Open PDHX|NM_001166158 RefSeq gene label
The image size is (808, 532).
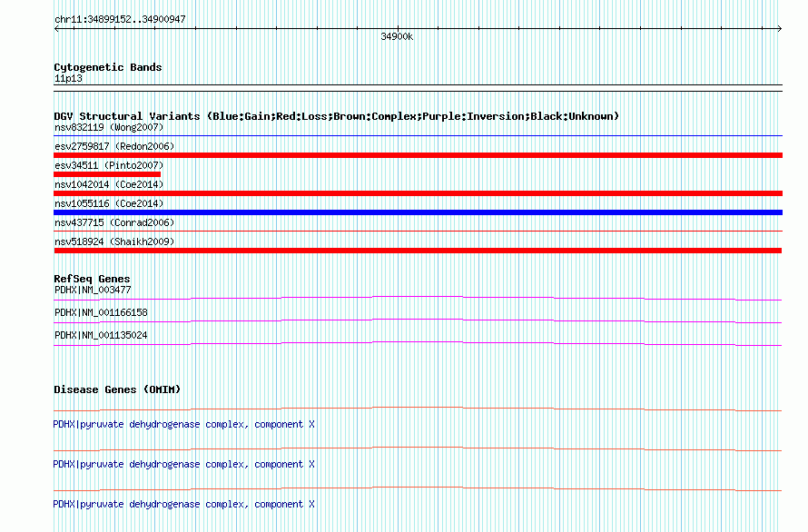coord(101,313)
